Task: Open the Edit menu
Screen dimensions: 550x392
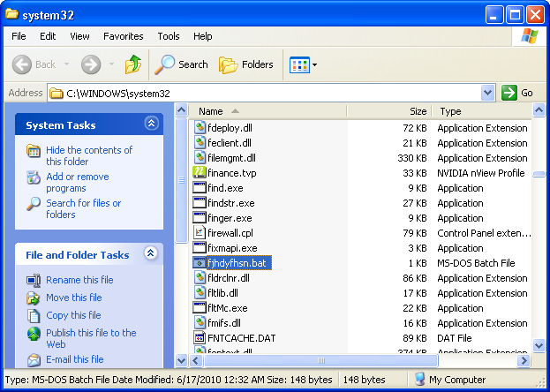Action: click(x=48, y=36)
